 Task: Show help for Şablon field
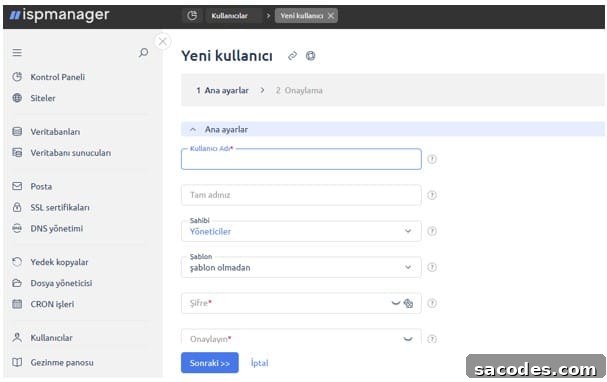coord(432,267)
